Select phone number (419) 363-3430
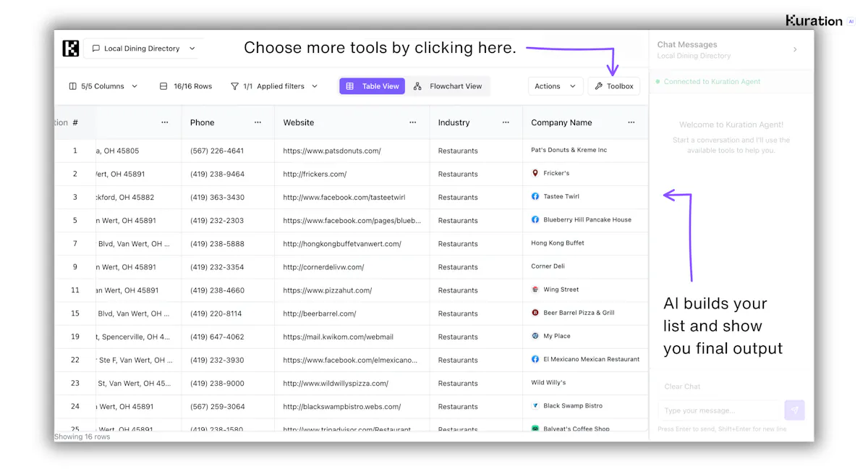868x472 pixels. [x=217, y=197]
